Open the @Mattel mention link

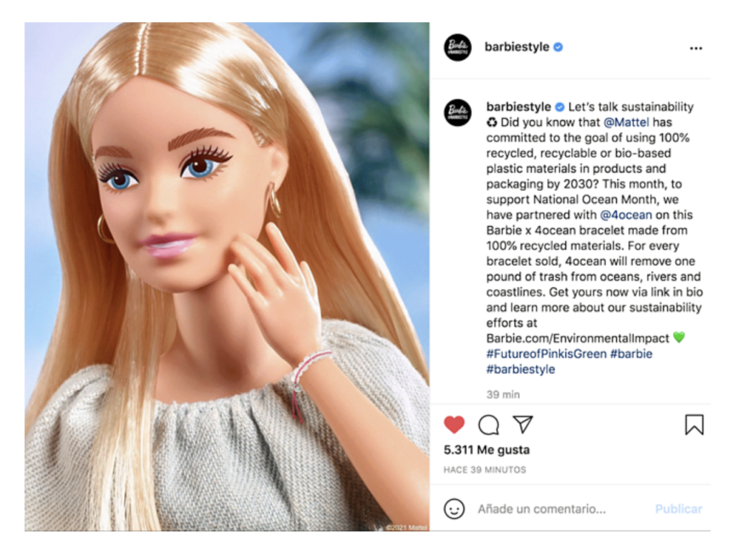point(626,122)
